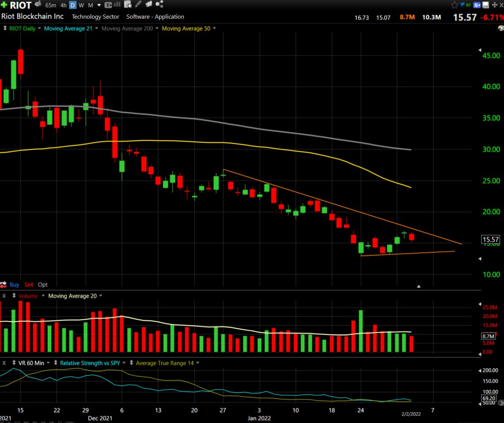Click the 2/2/2022 date label

click(411, 414)
